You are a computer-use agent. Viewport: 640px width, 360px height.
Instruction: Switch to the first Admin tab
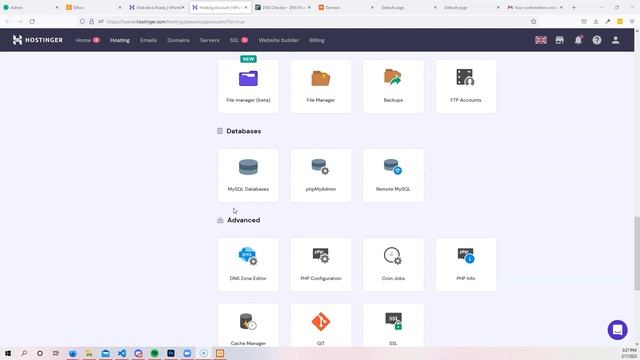pyautogui.click(x=30, y=7)
